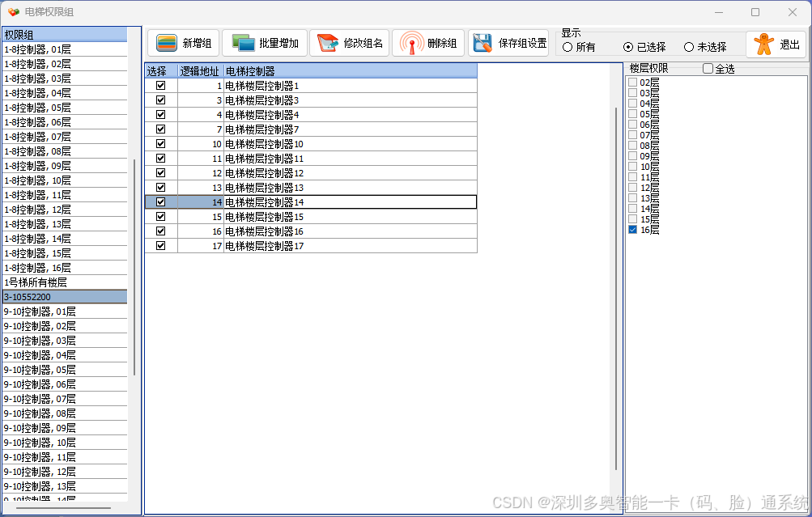The height and width of the screenshot is (517, 812).
Task: Choose the 1-8控制器, 01层 group
Action: click(65, 49)
